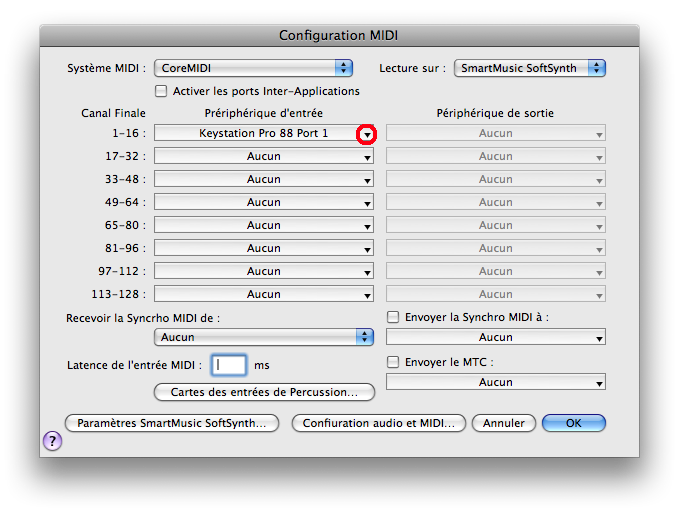Open the Système MIDI CoreMIDI dropdown

pyautogui.click(x=254, y=68)
